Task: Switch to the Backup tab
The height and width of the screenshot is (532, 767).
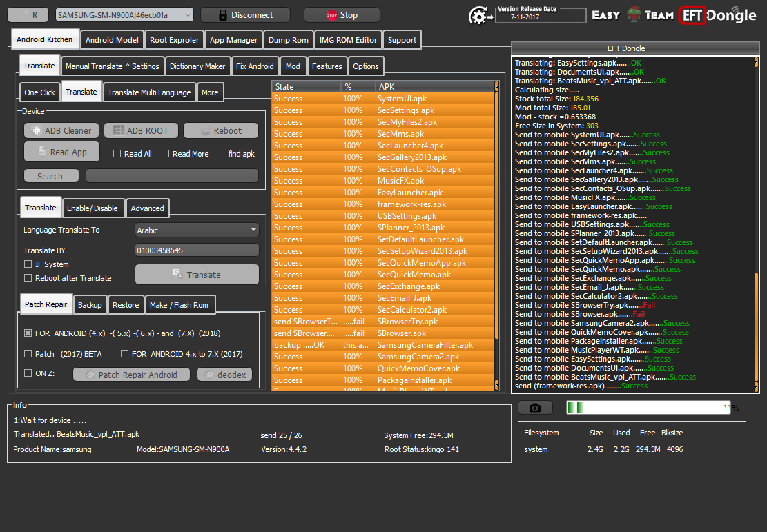Action: (90, 305)
